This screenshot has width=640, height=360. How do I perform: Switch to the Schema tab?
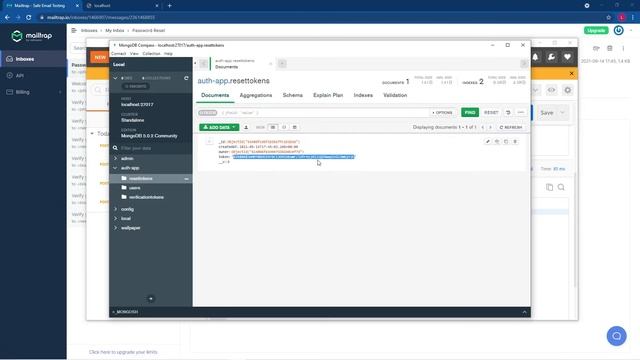293,95
